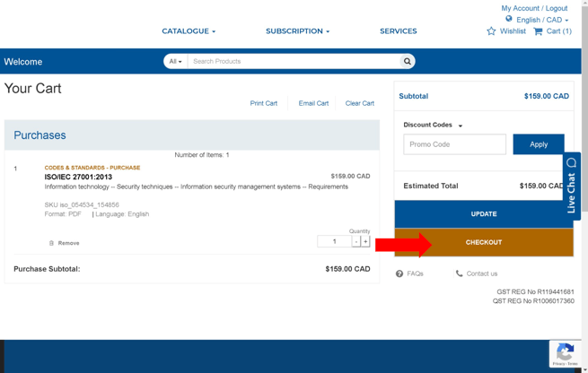The image size is (588, 373).
Task: Open the All search category dropdown
Action: pos(175,61)
